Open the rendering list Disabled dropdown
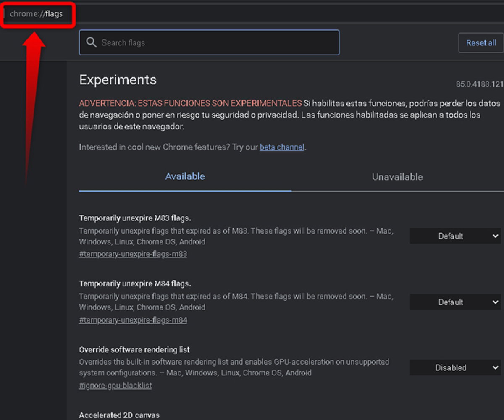The height and width of the screenshot is (420, 504). point(455,367)
